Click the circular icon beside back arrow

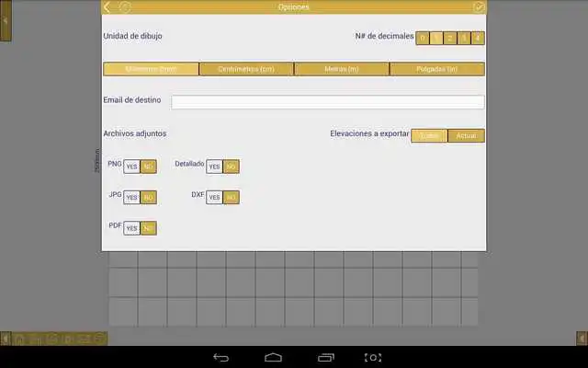125,7
